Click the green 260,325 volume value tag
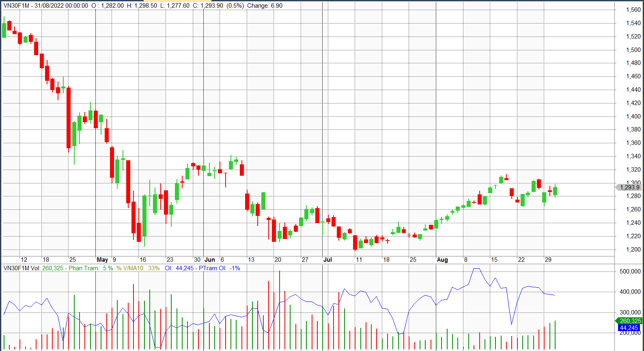The image size is (644, 351). click(x=629, y=321)
